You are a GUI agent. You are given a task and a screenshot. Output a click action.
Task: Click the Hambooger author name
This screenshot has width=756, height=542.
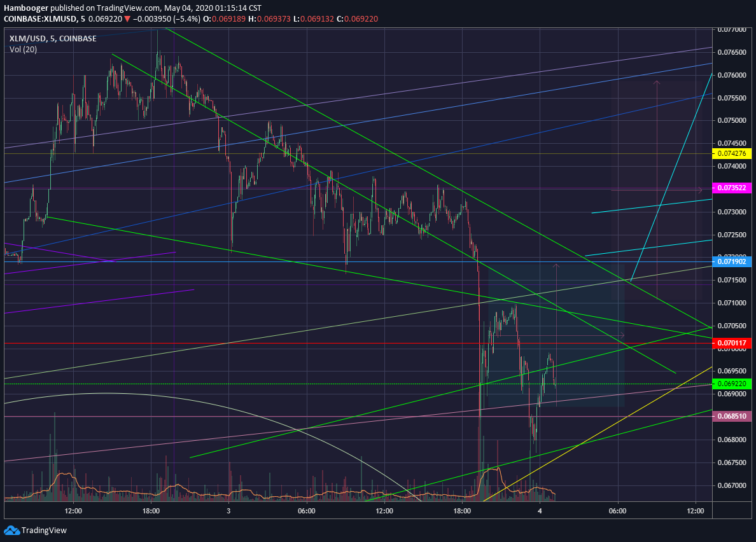click(26, 8)
